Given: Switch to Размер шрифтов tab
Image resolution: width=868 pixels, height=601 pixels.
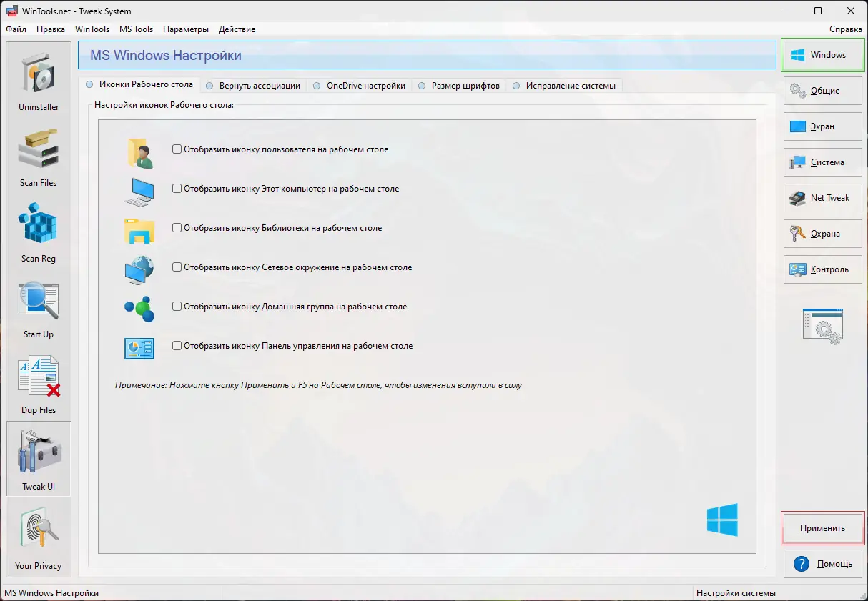Looking at the screenshot, I should (460, 86).
